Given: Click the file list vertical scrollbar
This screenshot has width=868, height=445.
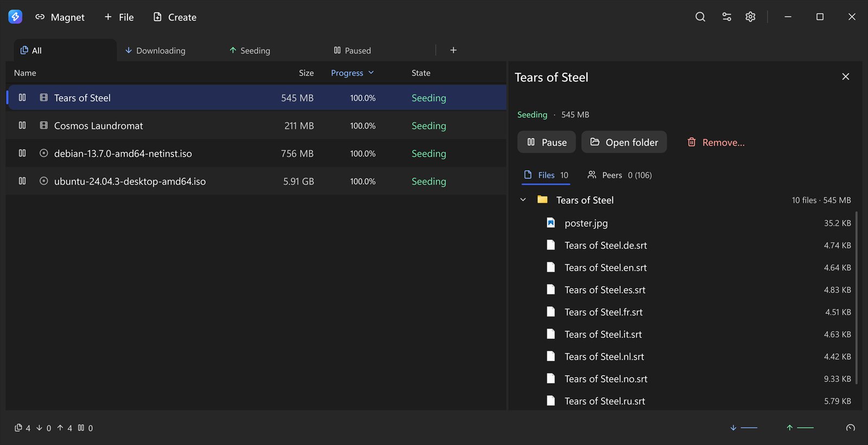Looking at the screenshot, I should [x=857, y=298].
